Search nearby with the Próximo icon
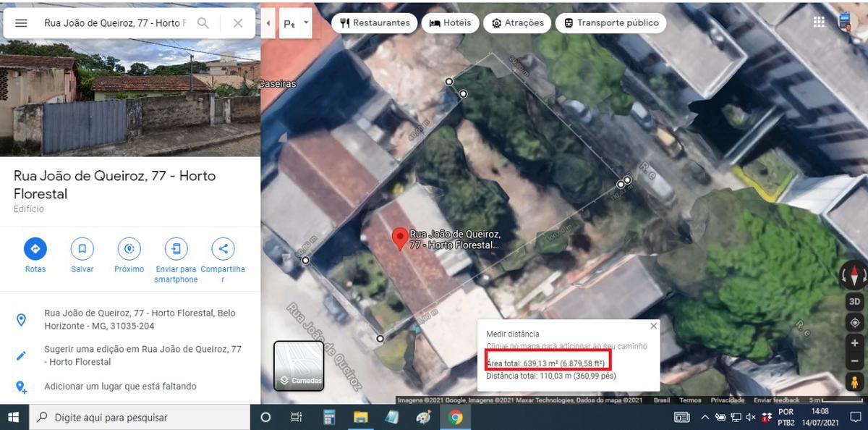This screenshot has height=430, width=868. (x=129, y=249)
